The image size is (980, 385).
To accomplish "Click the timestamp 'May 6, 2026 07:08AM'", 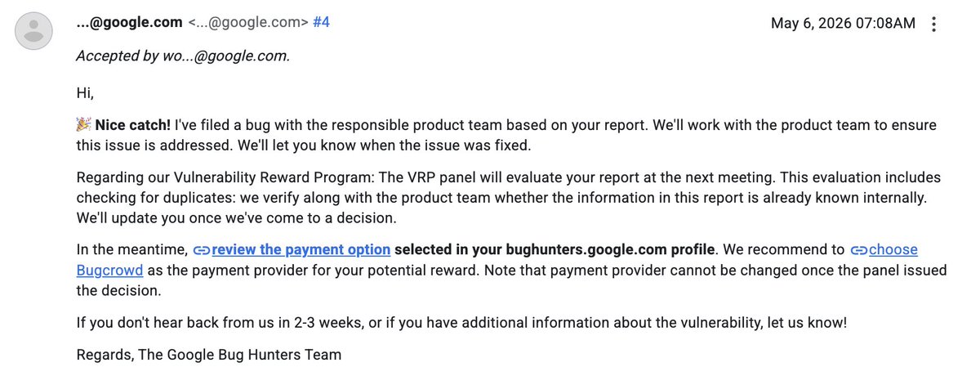I will pyautogui.click(x=844, y=24).
